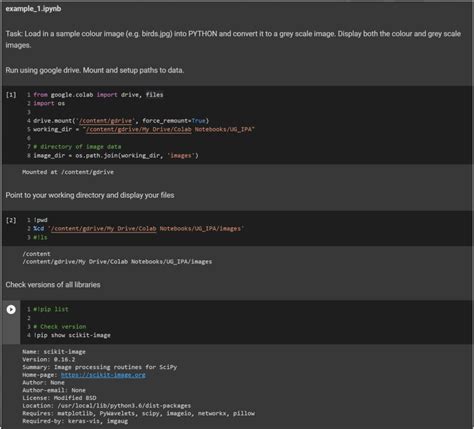474x429 pixels.
Task: Click 'Run using google drive' text cell
Action: 95,70
